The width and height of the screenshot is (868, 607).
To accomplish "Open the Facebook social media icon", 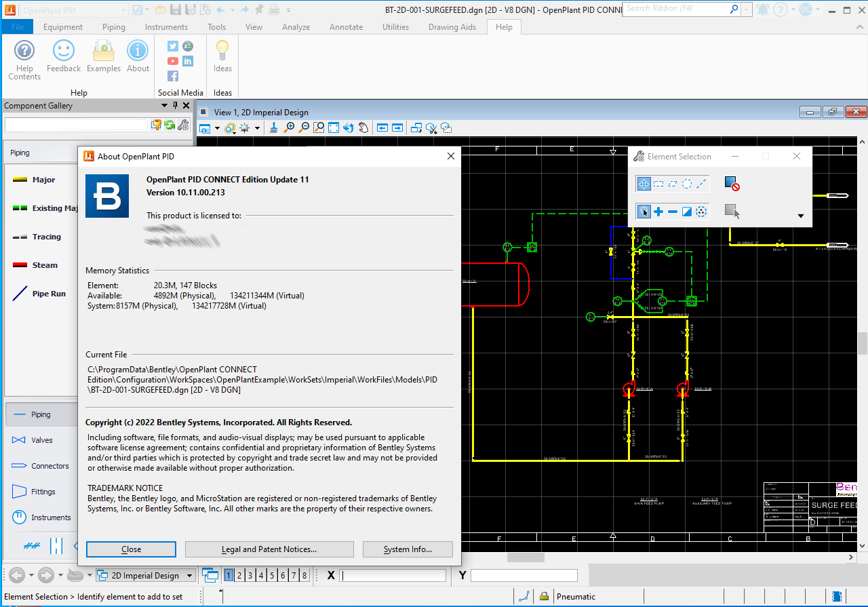I will tap(173, 76).
